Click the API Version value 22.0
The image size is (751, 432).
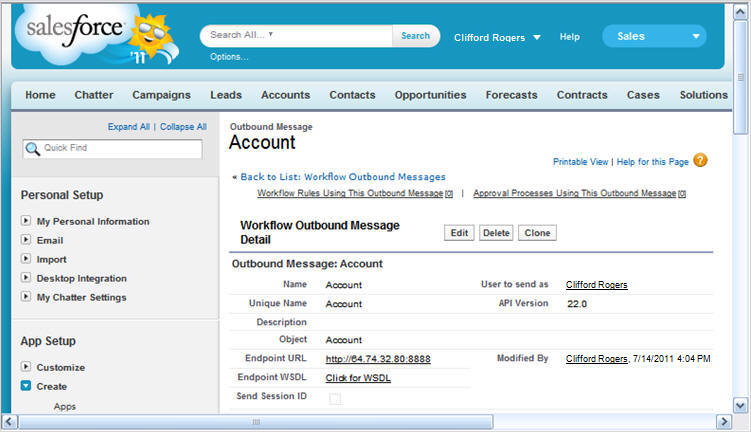tap(577, 304)
